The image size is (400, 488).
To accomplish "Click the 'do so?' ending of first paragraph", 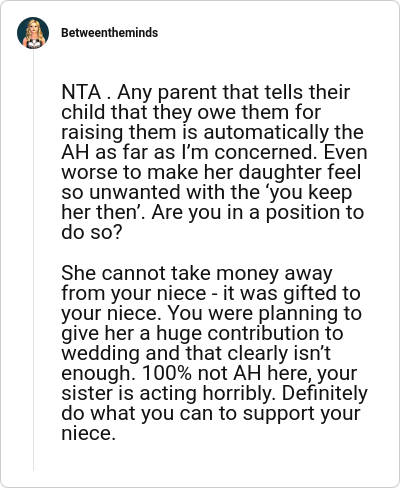I will pos(92,232).
